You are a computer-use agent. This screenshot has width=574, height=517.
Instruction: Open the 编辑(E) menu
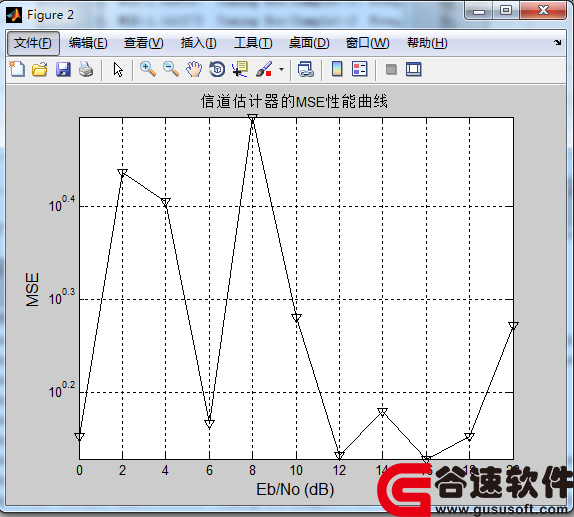tap(88, 43)
